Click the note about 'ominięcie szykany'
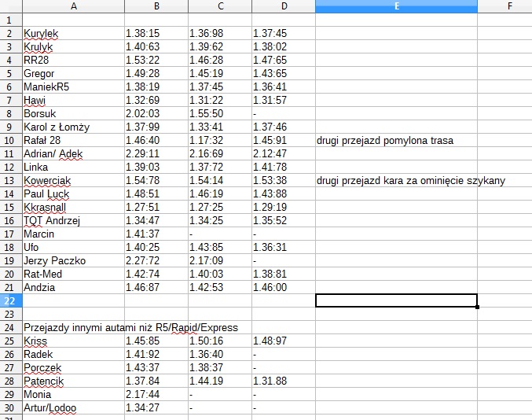This screenshot has height=420, width=532. tap(411, 181)
